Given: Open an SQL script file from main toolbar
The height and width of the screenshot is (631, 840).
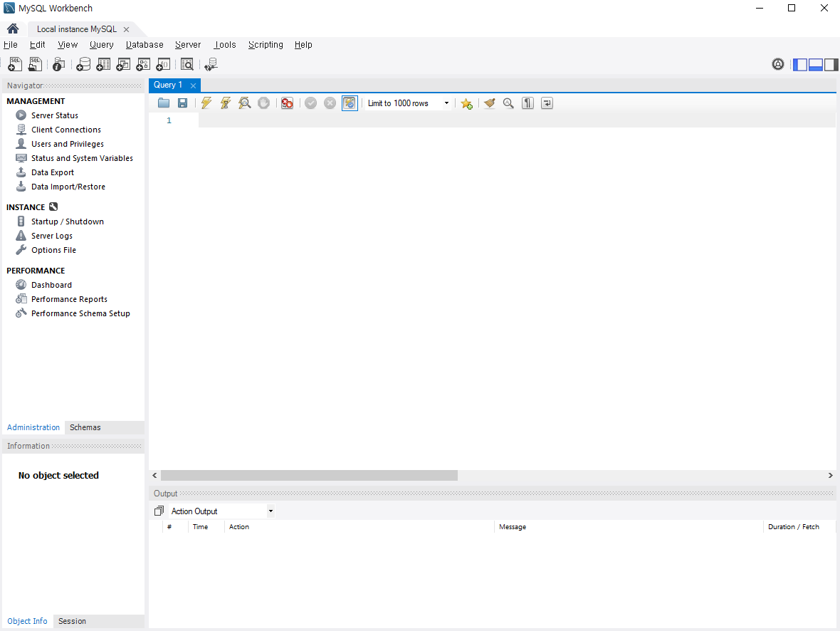Looking at the screenshot, I should [35, 64].
